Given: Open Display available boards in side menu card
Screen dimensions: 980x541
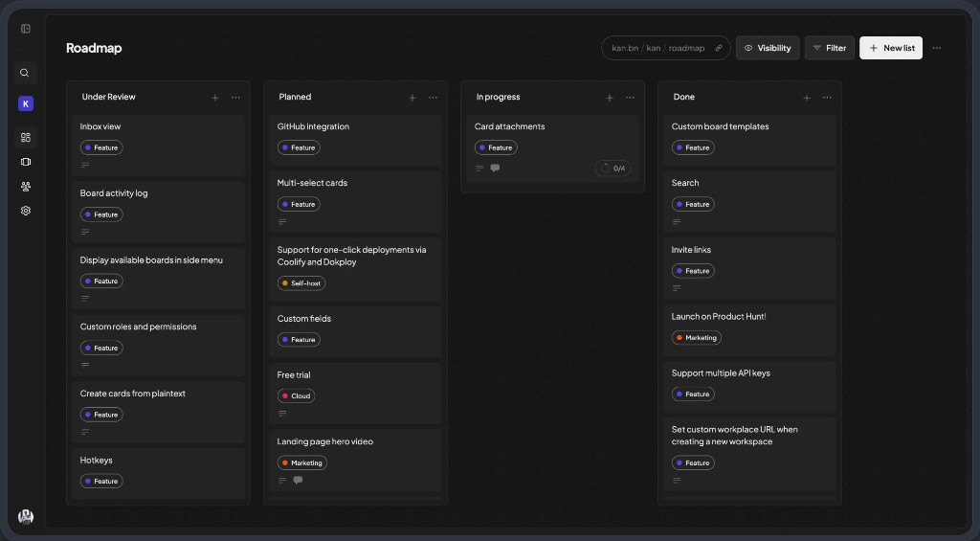Looking at the screenshot, I should [158, 279].
